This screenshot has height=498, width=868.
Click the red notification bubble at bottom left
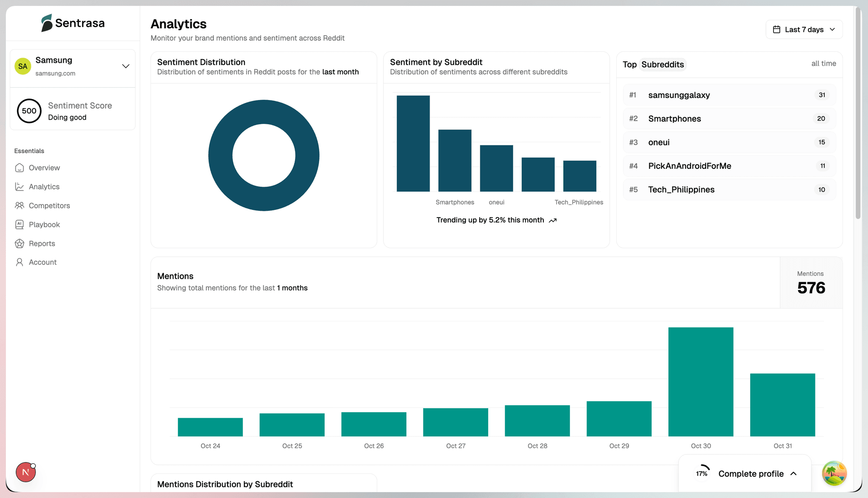pyautogui.click(x=25, y=472)
